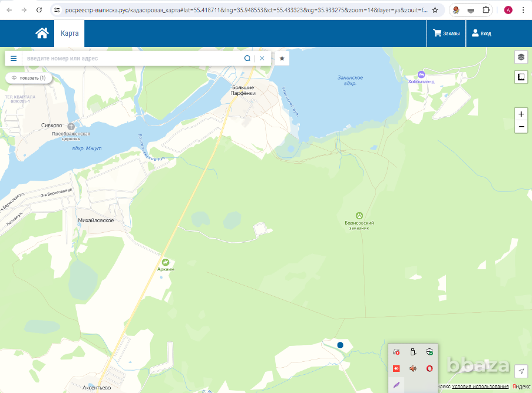This screenshot has width=532, height=393.
Task: Click the home icon in site header
Action: tap(42, 33)
